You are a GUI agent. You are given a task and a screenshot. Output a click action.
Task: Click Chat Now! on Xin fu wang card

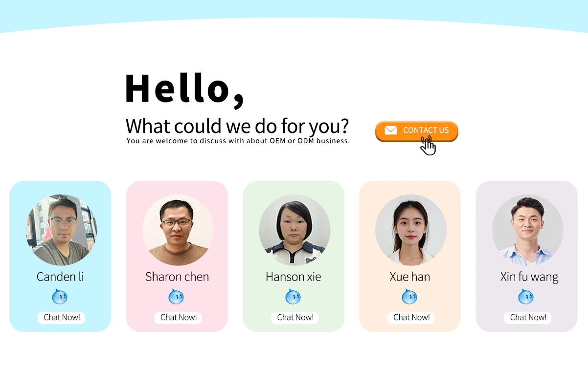tap(528, 317)
